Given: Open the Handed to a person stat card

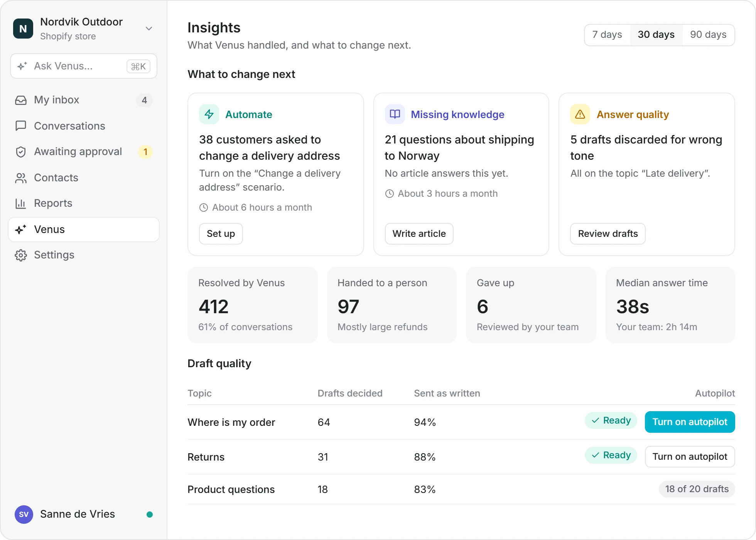Looking at the screenshot, I should tap(392, 305).
